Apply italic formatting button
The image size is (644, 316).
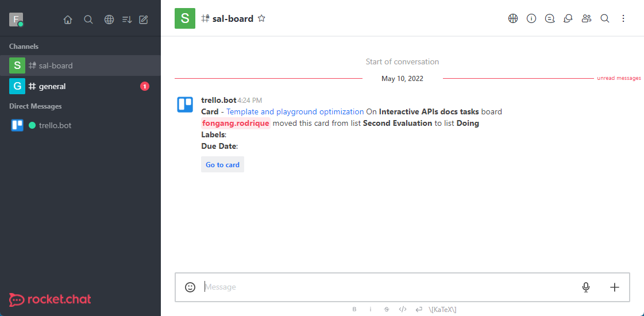click(371, 310)
